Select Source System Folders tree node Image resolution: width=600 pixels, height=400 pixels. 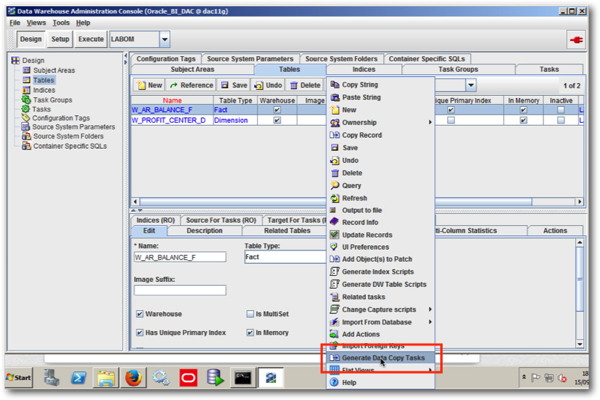pyautogui.click(x=68, y=136)
